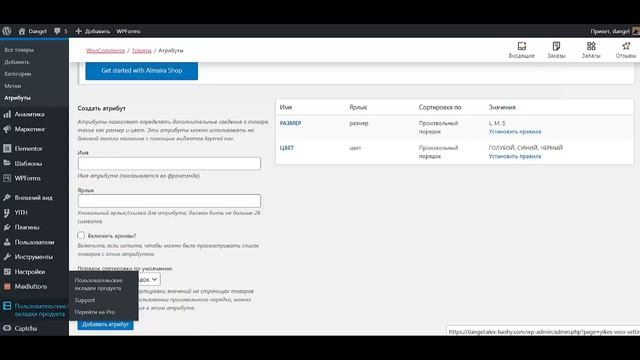This screenshot has height=360, width=640.
Task: Click the Добавить атрибут button
Action: (x=105, y=324)
